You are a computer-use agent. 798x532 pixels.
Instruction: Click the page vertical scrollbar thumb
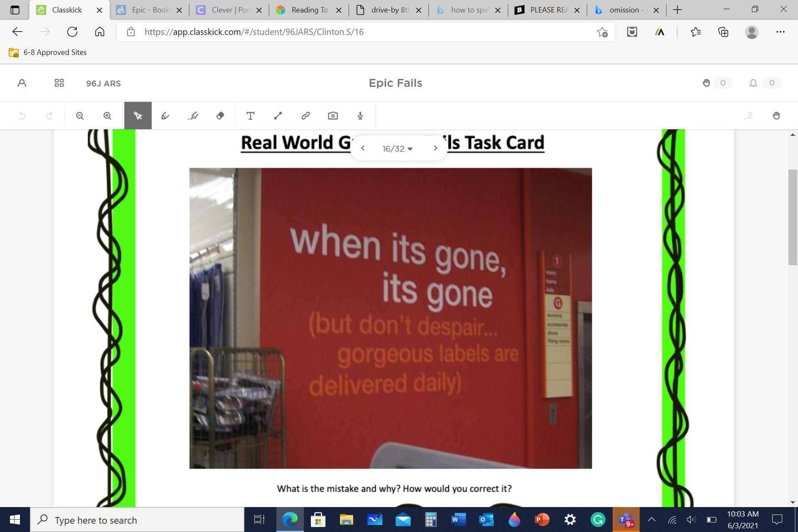point(793,217)
